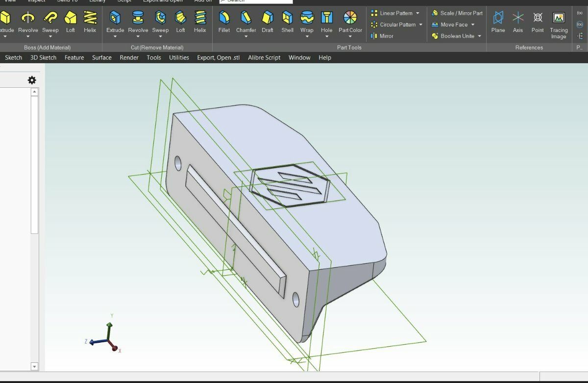Open the Surface menu

(x=102, y=57)
